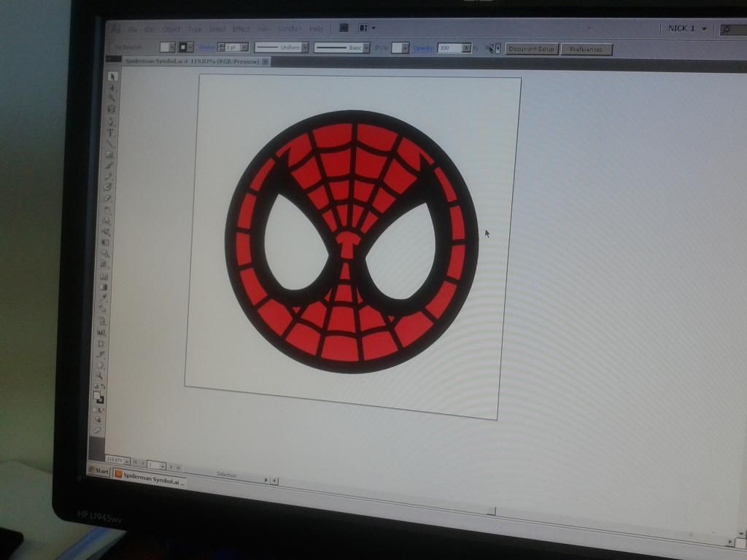Click the Stroke color box in toolbox

(100, 400)
